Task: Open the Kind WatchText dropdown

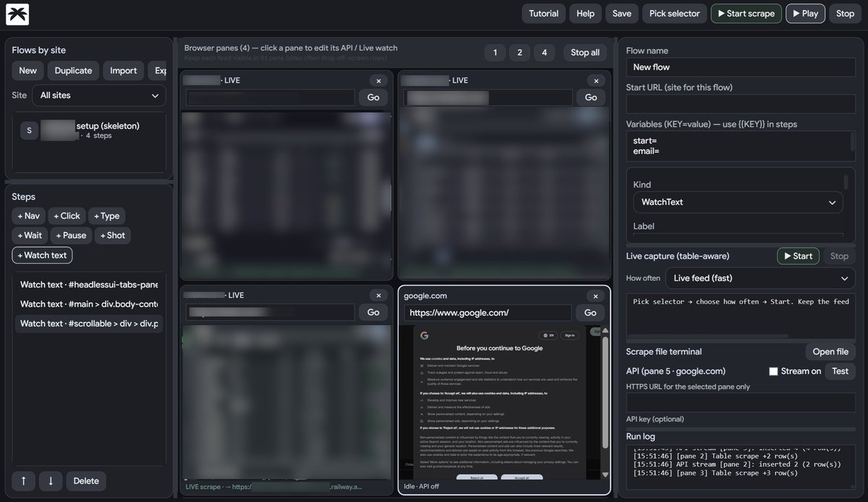Action: tap(738, 202)
